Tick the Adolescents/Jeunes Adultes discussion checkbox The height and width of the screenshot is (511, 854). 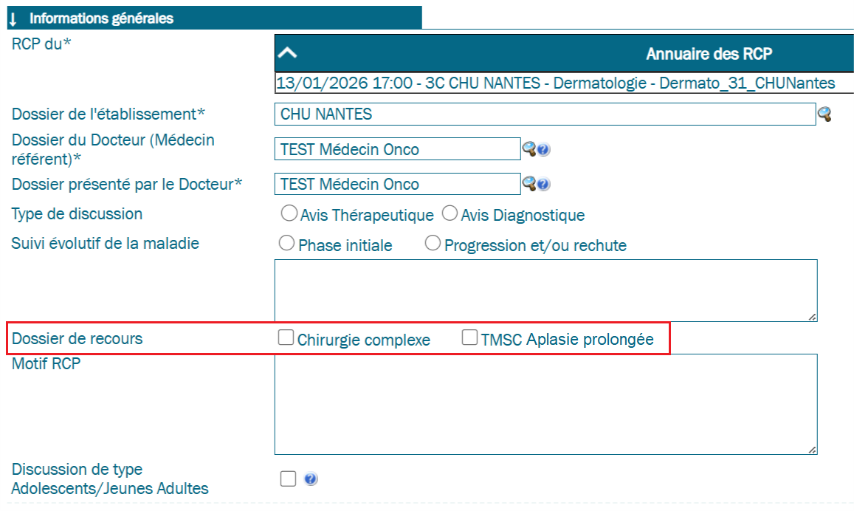point(288,479)
